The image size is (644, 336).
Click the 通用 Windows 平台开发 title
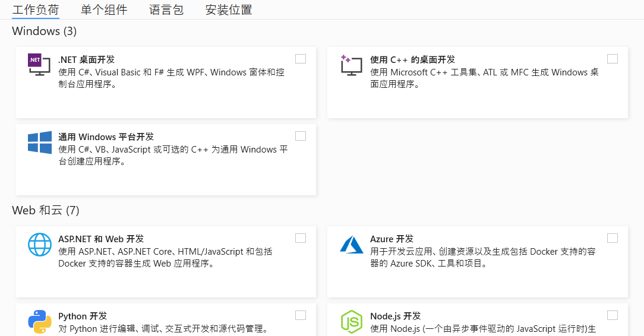106,137
